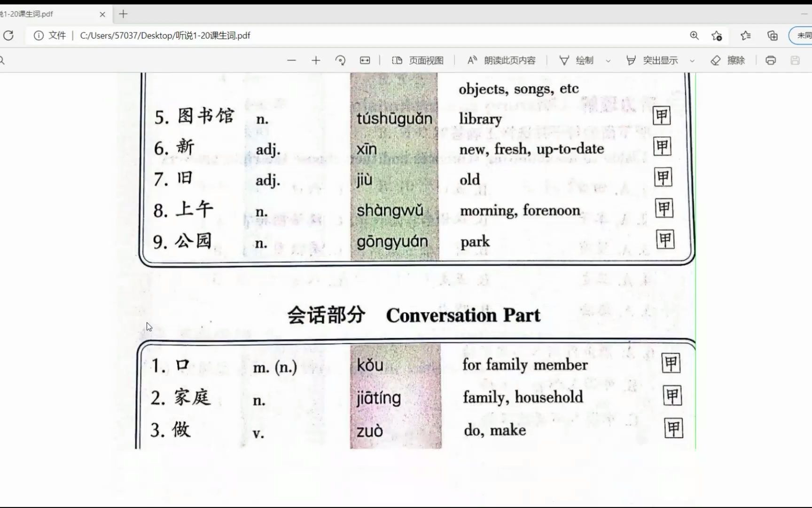
Task: Click 'morning, forenoon' text
Action: pyautogui.click(x=520, y=210)
